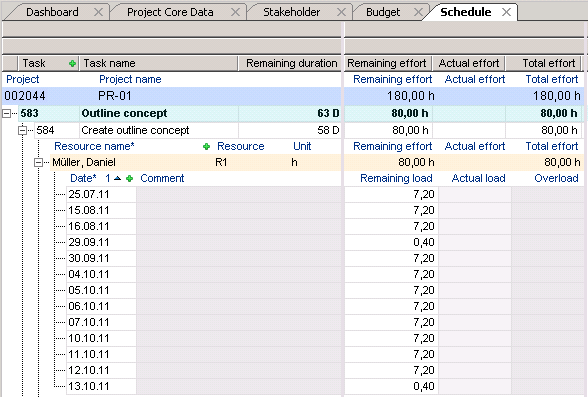The image size is (588, 397).
Task: Select project name PR-01
Action: [115, 96]
